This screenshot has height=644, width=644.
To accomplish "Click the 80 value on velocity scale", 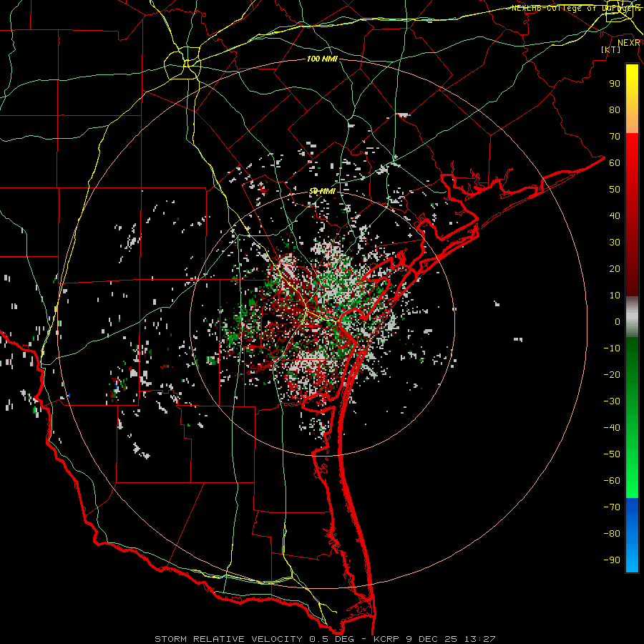I will coord(615,110).
